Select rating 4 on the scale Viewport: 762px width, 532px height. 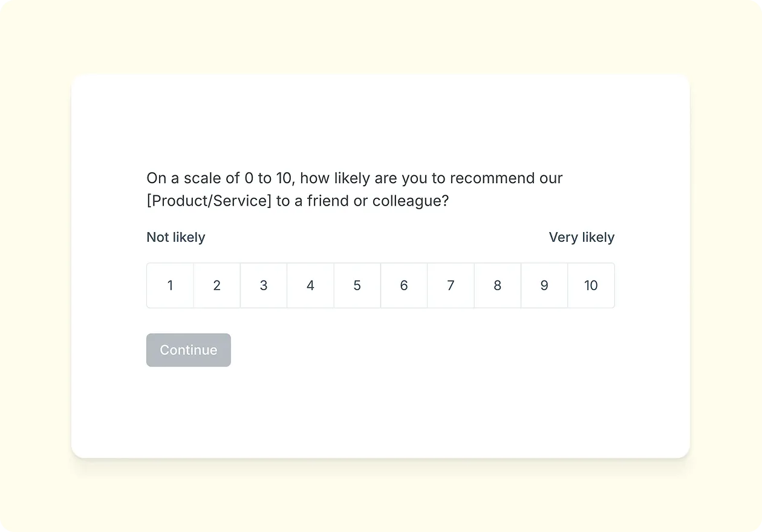[310, 285]
